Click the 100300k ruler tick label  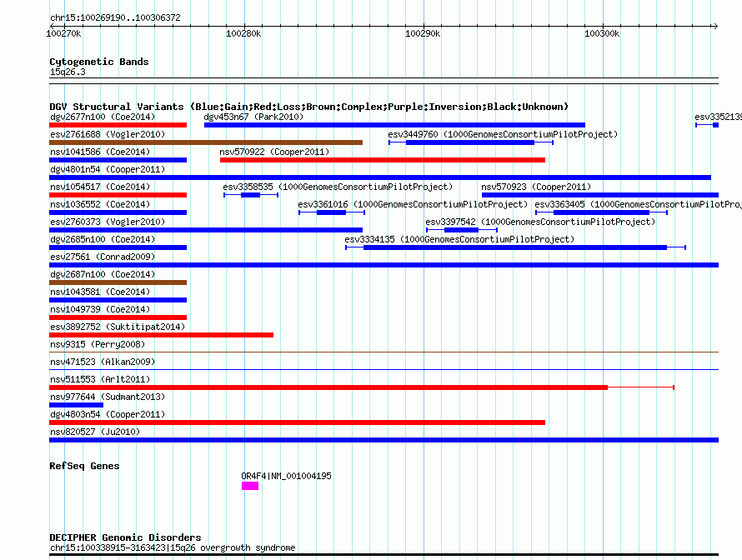(x=602, y=33)
